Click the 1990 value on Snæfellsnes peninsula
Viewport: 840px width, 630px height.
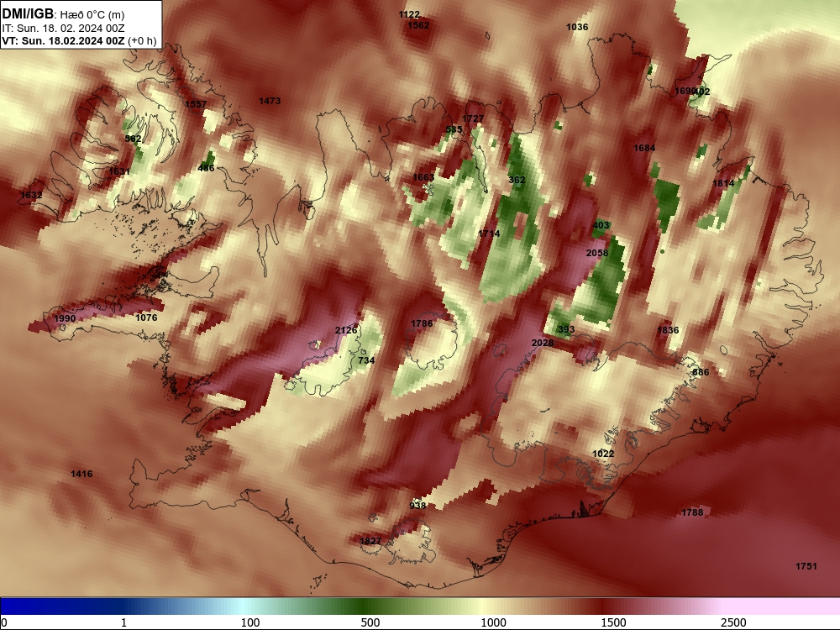[x=65, y=318]
